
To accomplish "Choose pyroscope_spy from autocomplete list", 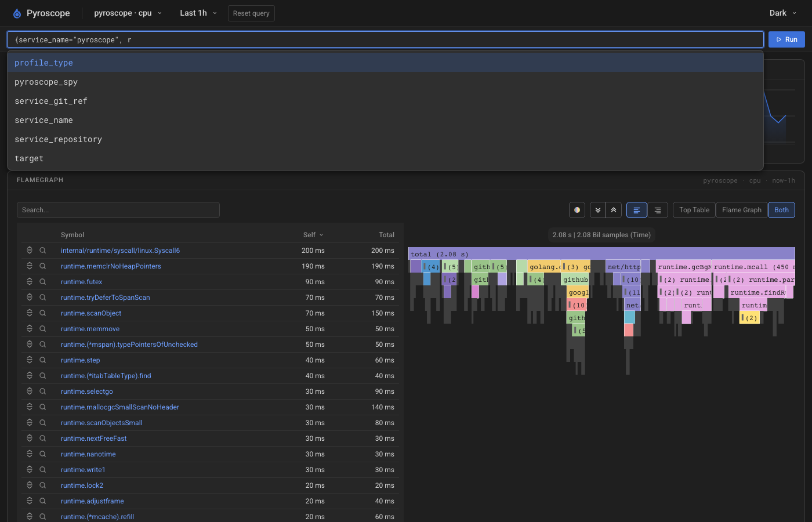I will [385, 82].
